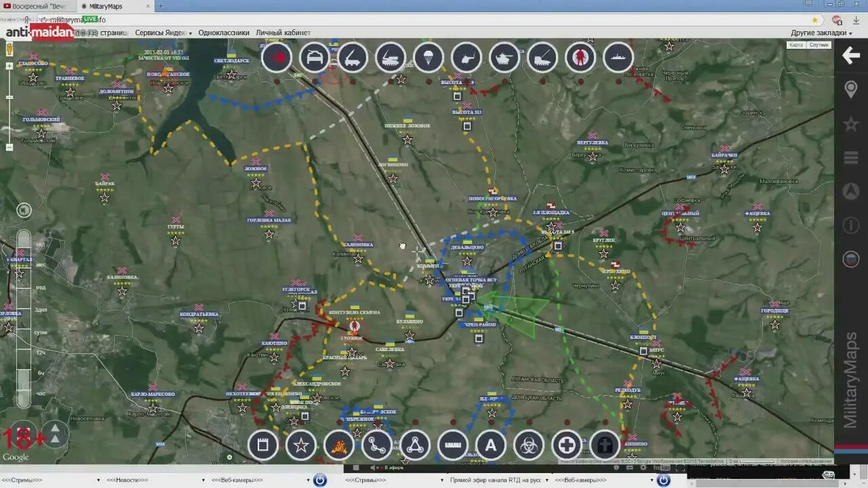Click the Street View pegman icon

coord(9,49)
